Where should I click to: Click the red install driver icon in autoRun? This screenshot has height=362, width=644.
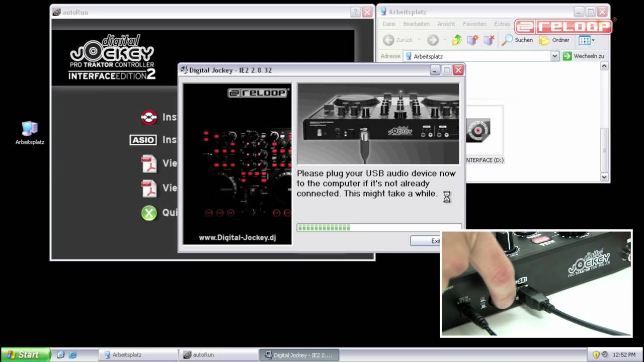(x=149, y=117)
